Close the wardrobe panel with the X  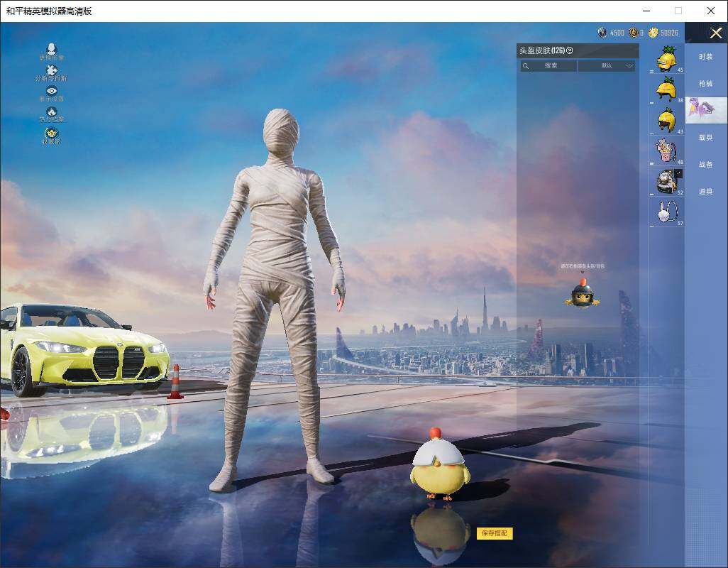coord(715,33)
